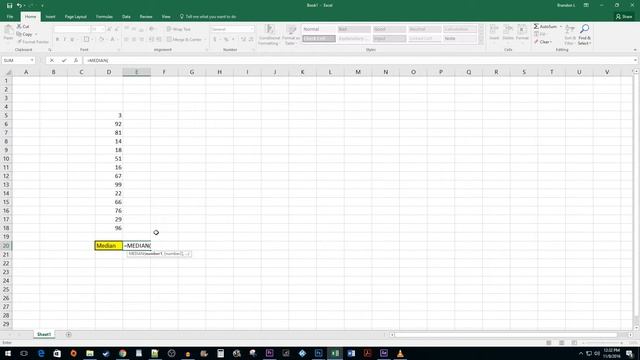Click the horizontal scrollbar
Image resolution: width=640 pixels, height=360 pixels.
(x=511, y=335)
